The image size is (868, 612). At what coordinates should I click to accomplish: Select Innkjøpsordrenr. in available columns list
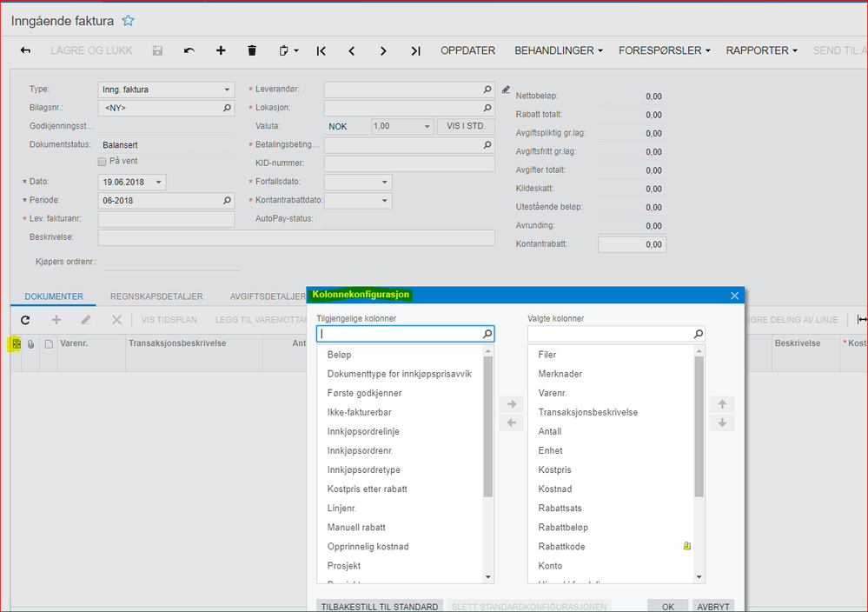click(360, 450)
